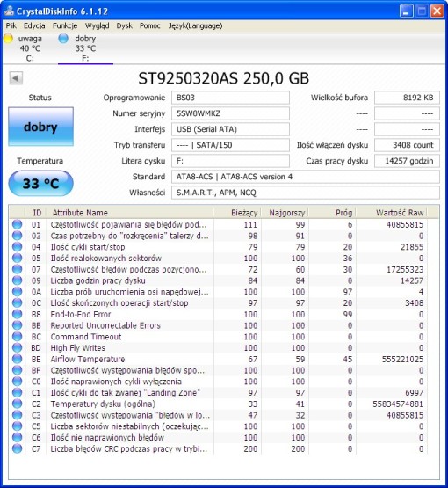Click status circle for attribute 04
This screenshot has width=448, height=488.
[x=17, y=247]
